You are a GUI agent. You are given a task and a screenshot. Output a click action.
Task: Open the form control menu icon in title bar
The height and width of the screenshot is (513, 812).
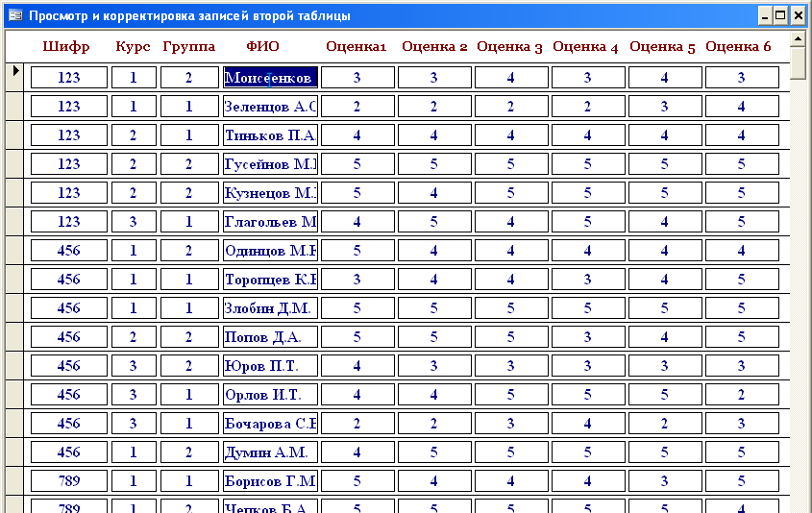(x=15, y=15)
